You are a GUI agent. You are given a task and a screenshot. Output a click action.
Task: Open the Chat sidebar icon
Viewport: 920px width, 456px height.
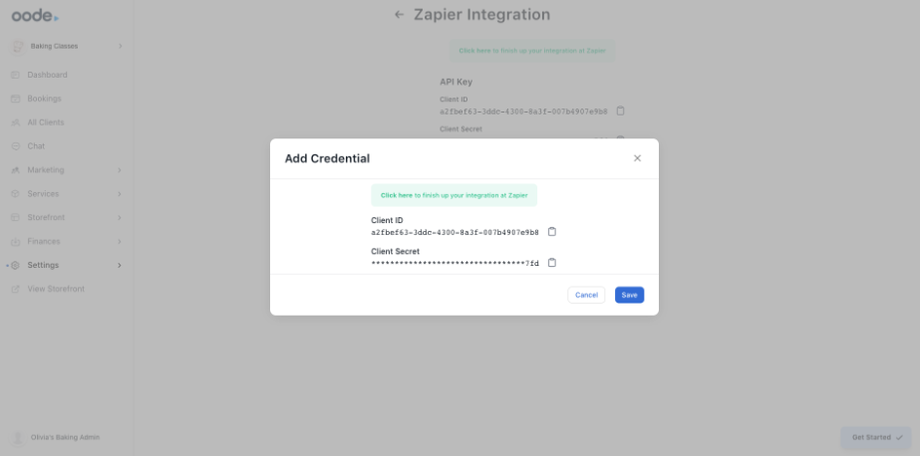coord(16,146)
